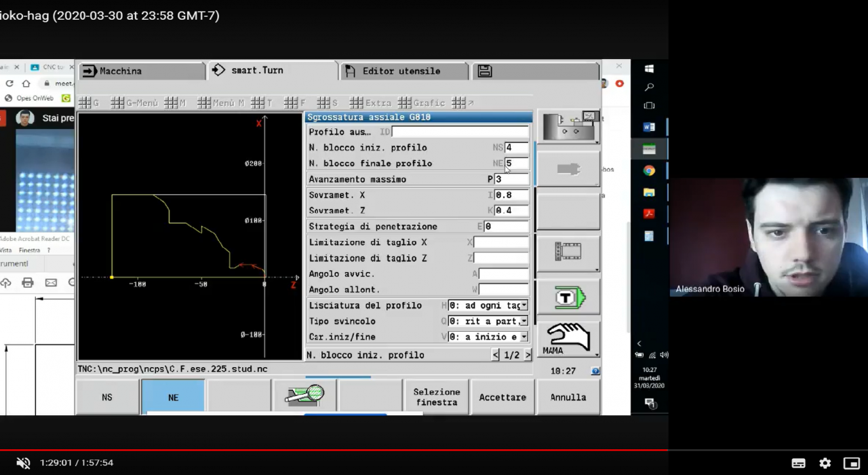Click the green tool T icon

pos(568,297)
